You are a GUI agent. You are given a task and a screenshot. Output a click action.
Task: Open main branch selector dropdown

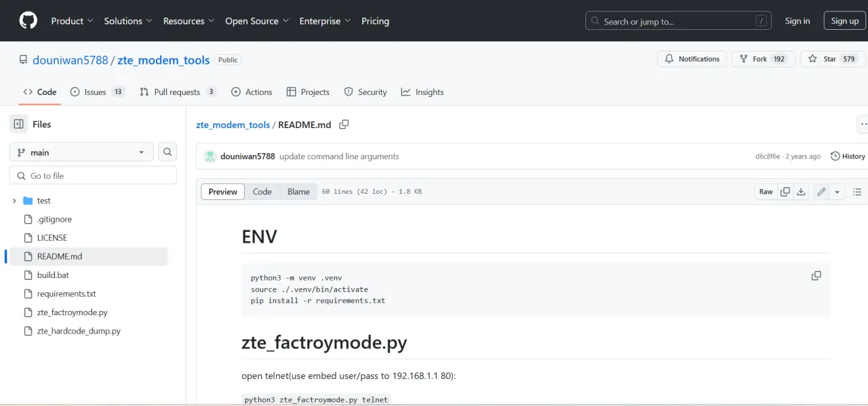pos(81,153)
